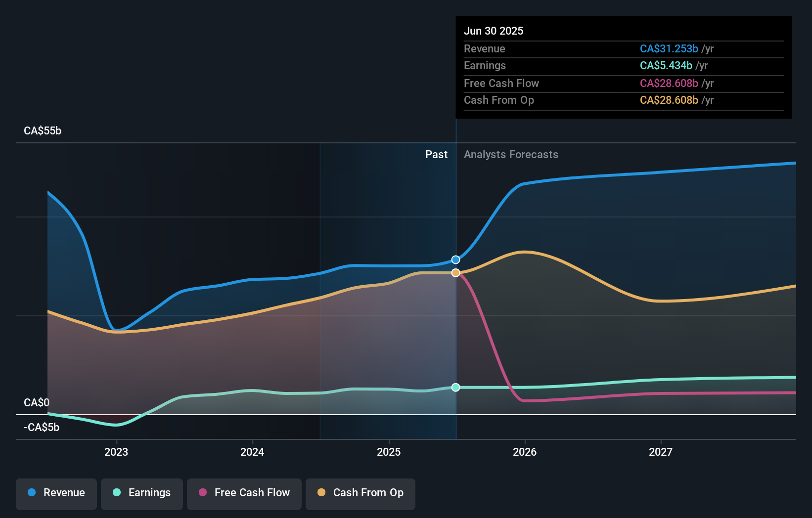This screenshot has height=518, width=812.
Task: Click the Cash From Op value in tooltip
Action: 669,100
